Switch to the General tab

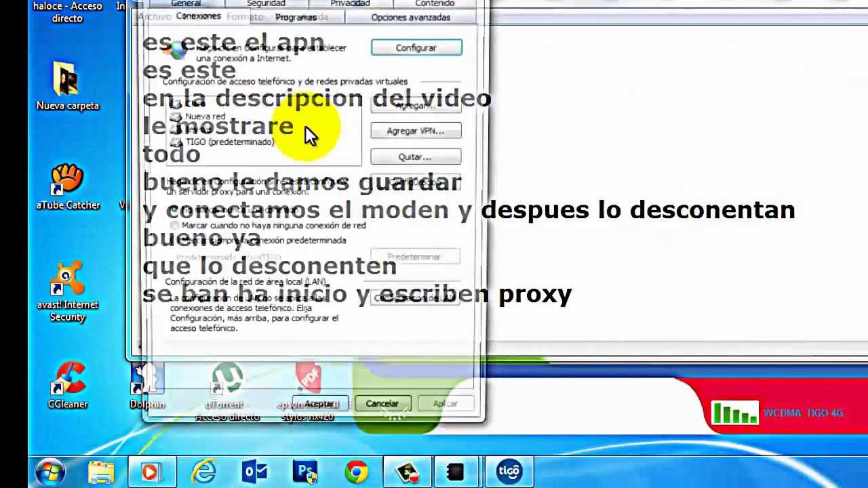coord(186,3)
